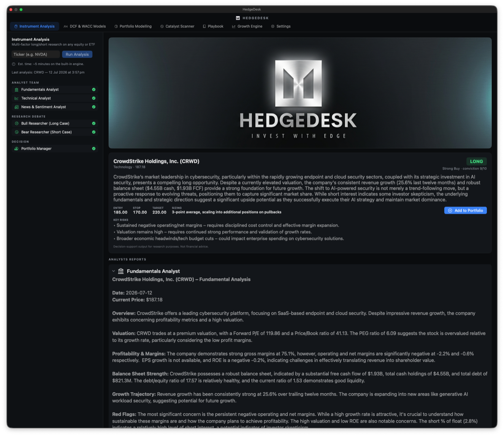This screenshot has width=504, height=436.
Task: Open the Portfolio Modelling tab
Action: coord(133,26)
